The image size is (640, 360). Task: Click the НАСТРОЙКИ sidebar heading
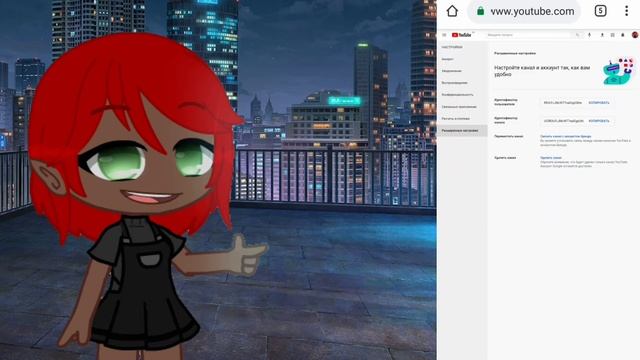(x=452, y=47)
